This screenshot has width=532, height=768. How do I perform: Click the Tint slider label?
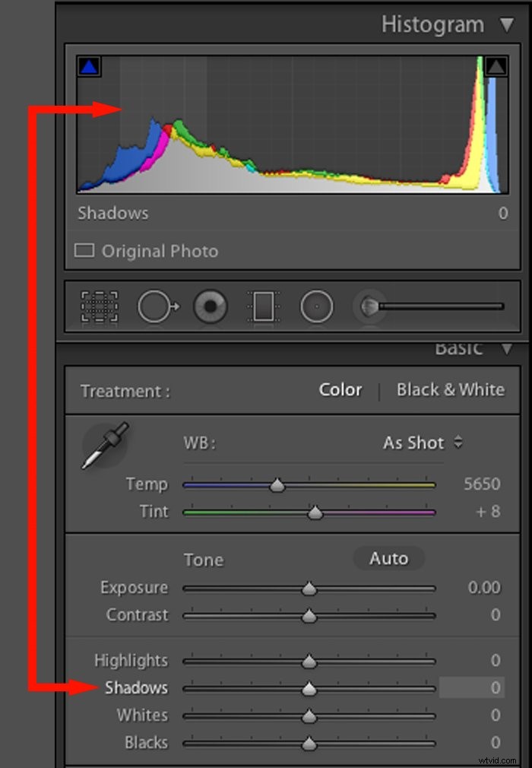pyautogui.click(x=154, y=511)
